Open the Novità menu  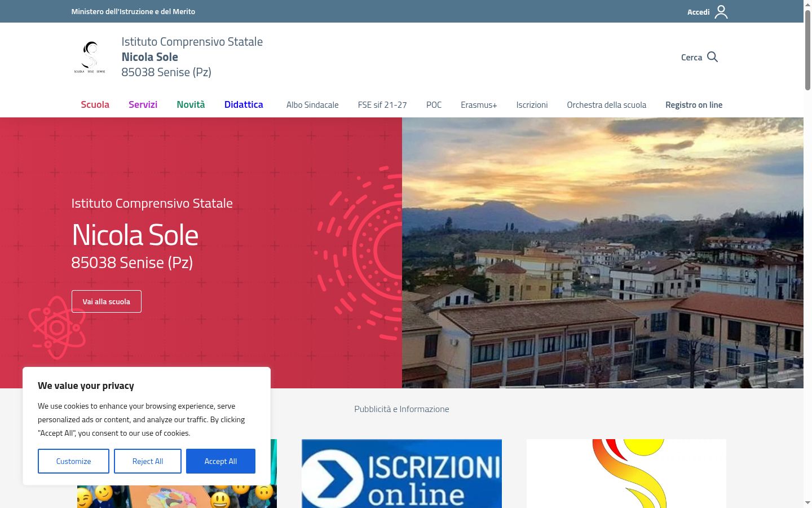(x=191, y=104)
